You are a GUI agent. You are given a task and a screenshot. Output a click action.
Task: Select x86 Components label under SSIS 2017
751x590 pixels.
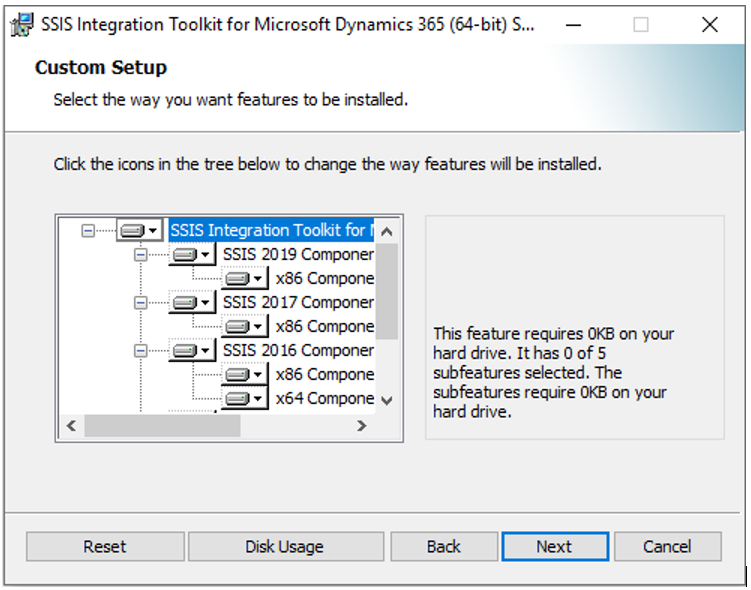coord(324,326)
